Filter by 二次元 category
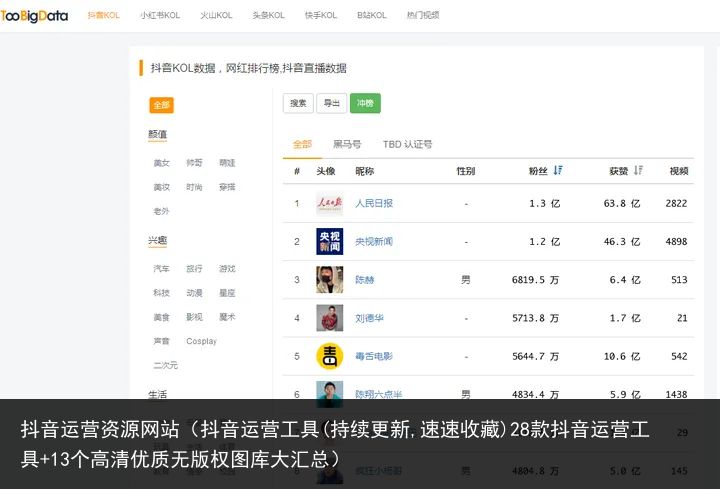The width and height of the screenshot is (720, 489). point(166,365)
